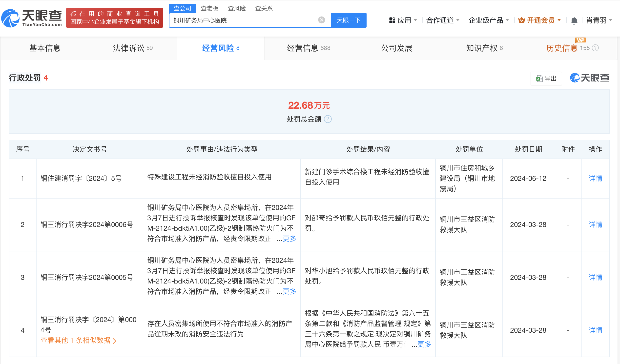This screenshot has height=364, width=620.
Task: Click the 处罚单位 column header
Action: [x=469, y=149]
